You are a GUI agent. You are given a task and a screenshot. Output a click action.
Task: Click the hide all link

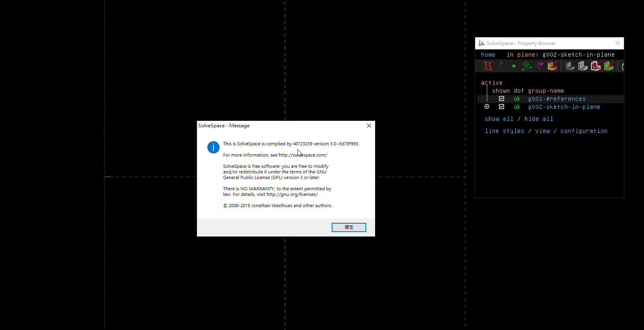539,119
